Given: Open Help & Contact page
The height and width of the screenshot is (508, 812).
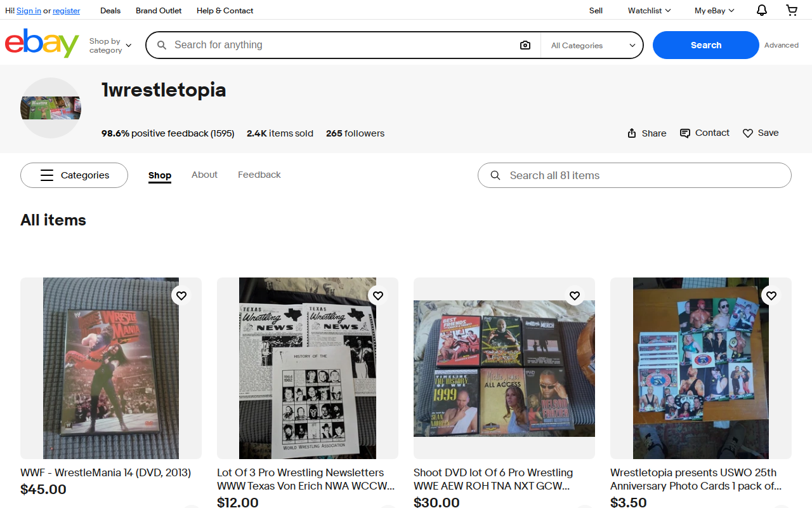Looking at the screenshot, I should point(225,10).
